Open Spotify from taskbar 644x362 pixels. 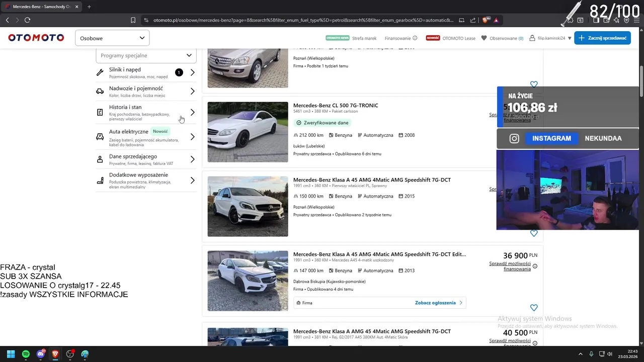[26, 354]
